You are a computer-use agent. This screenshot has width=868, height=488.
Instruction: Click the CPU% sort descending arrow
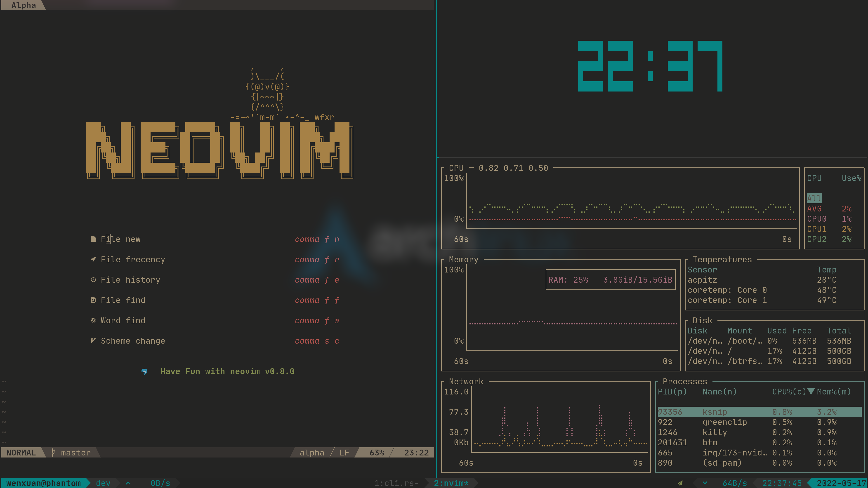click(x=811, y=391)
